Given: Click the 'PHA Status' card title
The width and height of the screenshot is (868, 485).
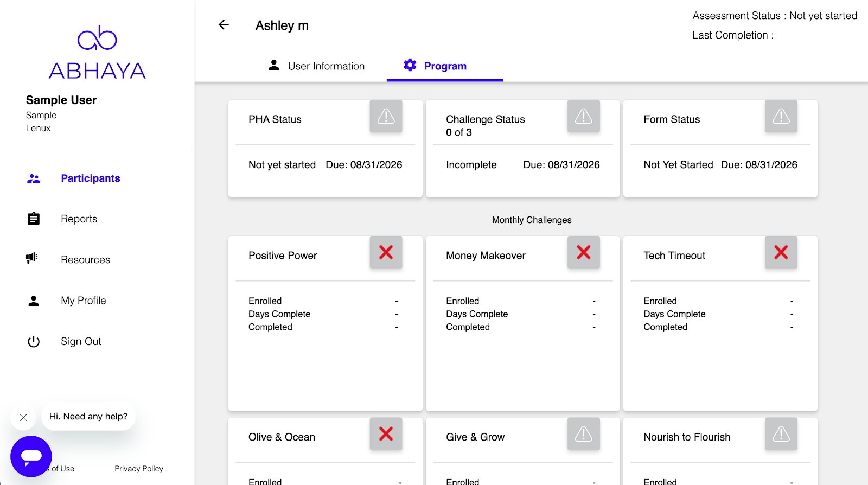Looking at the screenshot, I should (275, 119).
